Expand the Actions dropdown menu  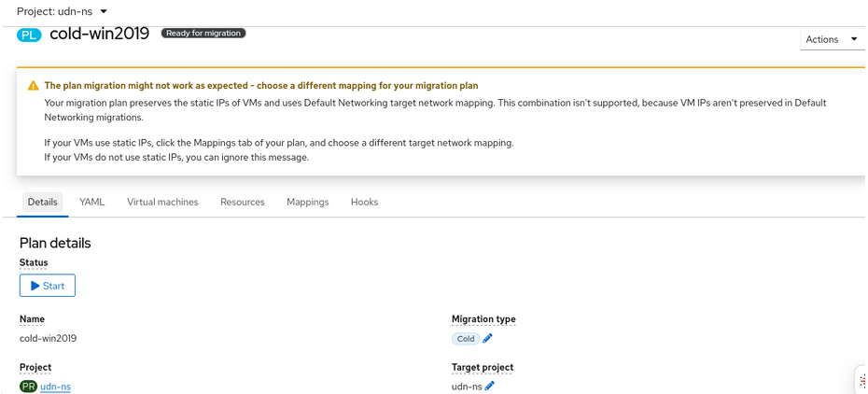(832, 39)
